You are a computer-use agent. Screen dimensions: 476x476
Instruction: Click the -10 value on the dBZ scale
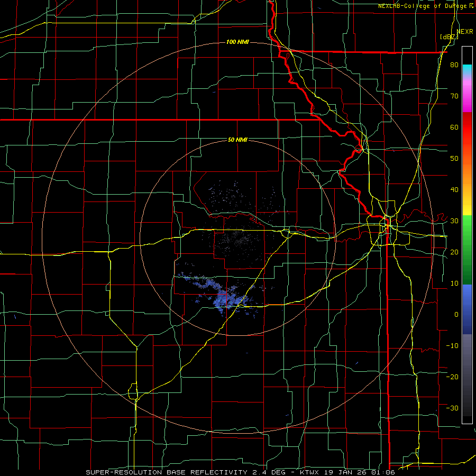452,345
